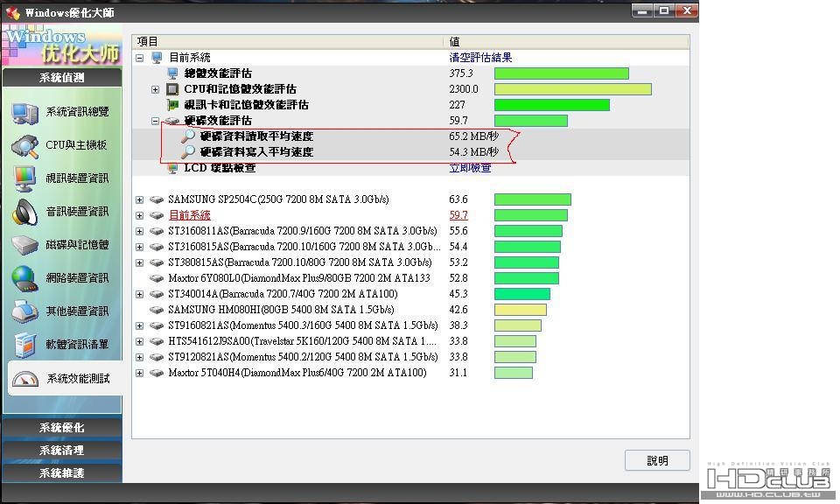Select the 45.3 score value
The image size is (840, 504).
[x=458, y=294]
